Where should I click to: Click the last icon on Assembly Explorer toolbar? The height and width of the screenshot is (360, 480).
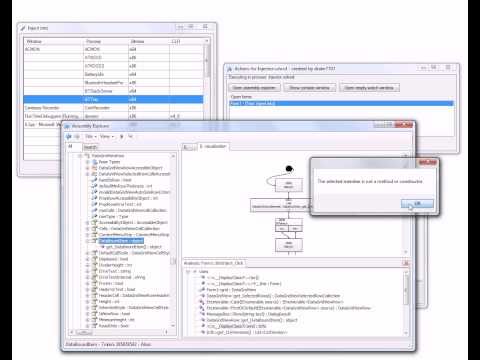[x=130, y=136]
